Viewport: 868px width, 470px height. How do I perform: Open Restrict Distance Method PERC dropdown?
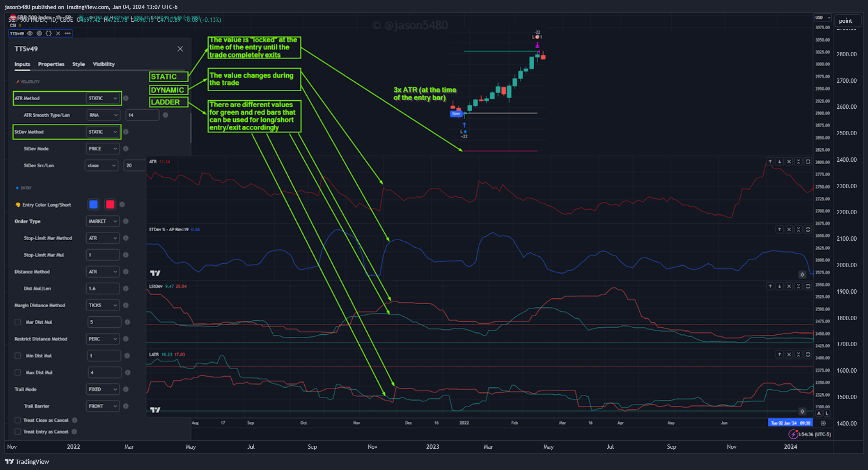click(x=102, y=339)
